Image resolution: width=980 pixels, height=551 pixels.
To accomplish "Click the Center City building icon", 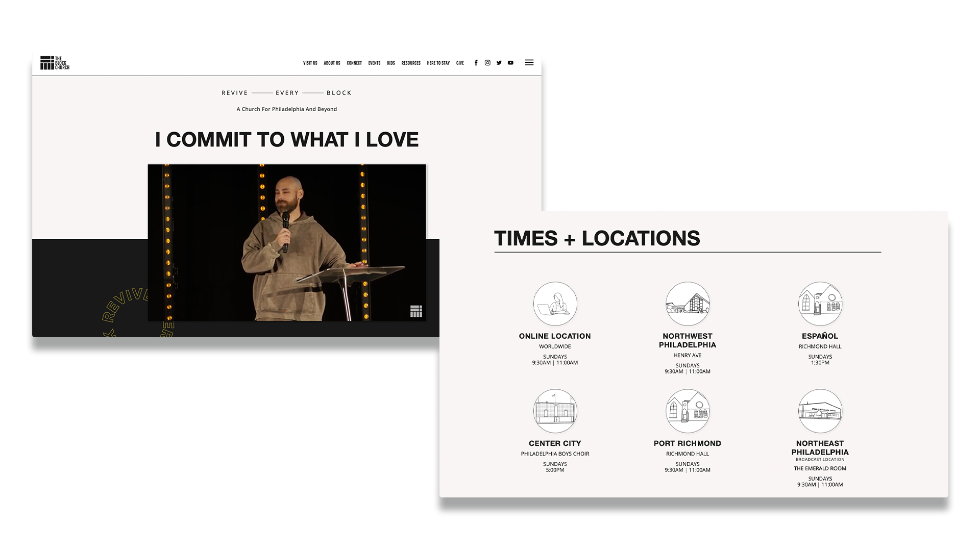I will tap(555, 411).
